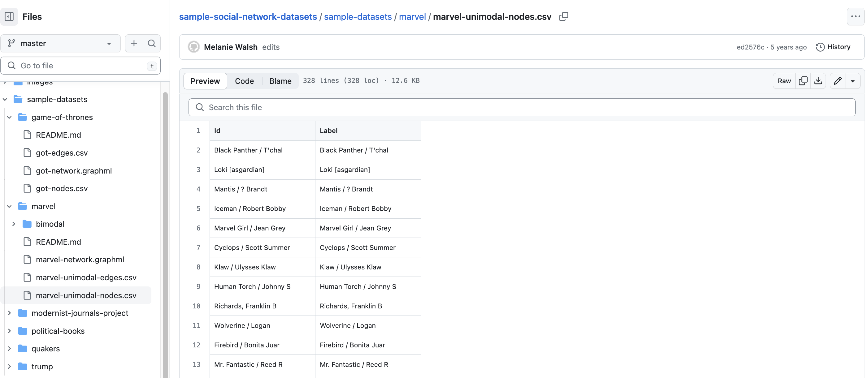Open edit options dropdown arrow beside pencil

(853, 81)
